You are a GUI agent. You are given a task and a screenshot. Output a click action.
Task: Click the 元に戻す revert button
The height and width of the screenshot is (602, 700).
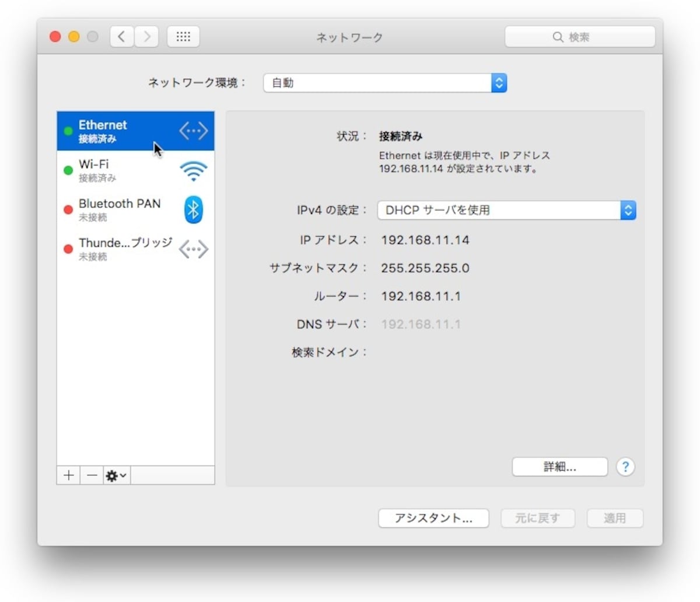538,518
